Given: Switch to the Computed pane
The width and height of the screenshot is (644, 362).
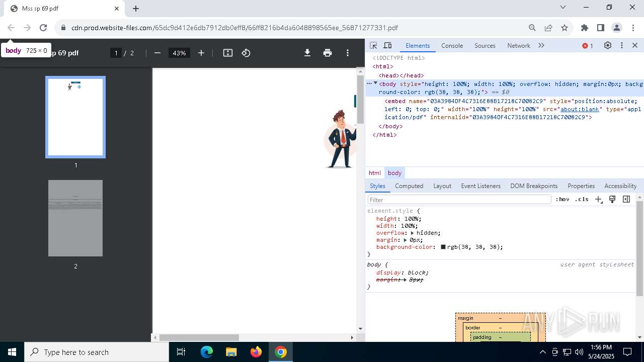Looking at the screenshot, I should tap(409, 186).
